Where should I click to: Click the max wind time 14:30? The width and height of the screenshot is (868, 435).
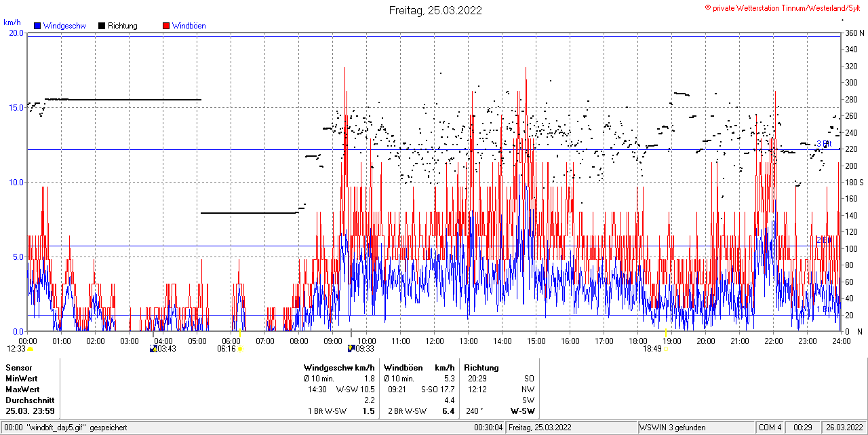317,390
